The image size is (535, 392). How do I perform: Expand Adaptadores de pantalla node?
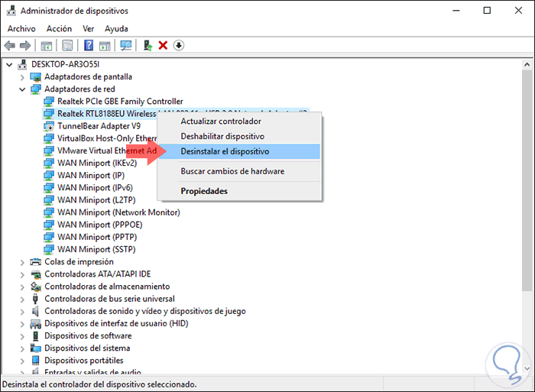(x=22, y=77)
